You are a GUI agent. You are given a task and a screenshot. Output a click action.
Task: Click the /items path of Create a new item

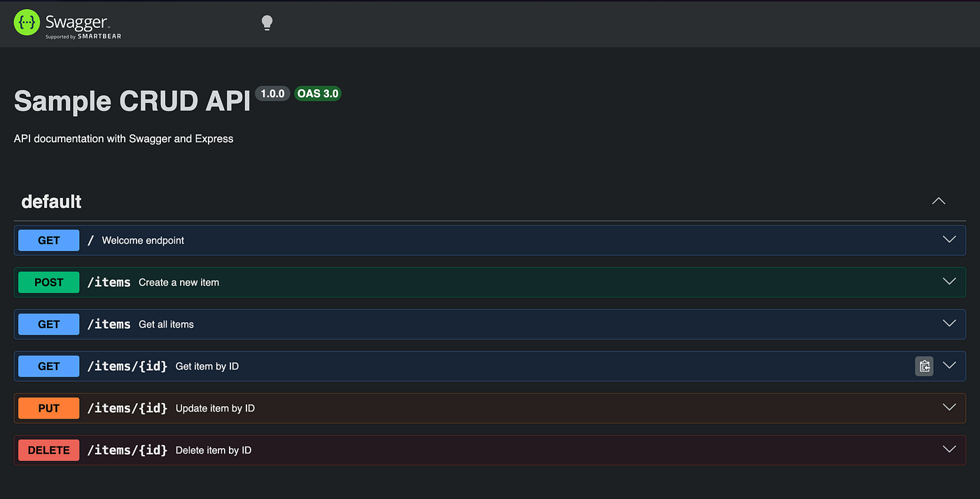point(109,282)
